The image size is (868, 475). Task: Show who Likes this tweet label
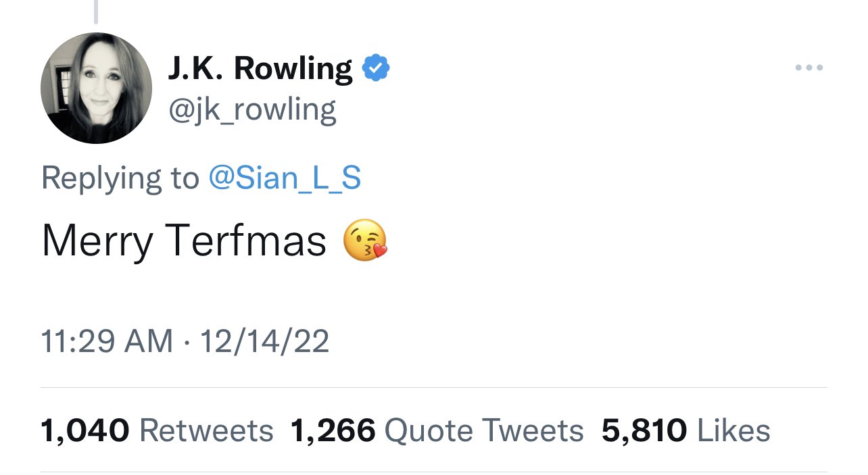[x=733, y=430]
